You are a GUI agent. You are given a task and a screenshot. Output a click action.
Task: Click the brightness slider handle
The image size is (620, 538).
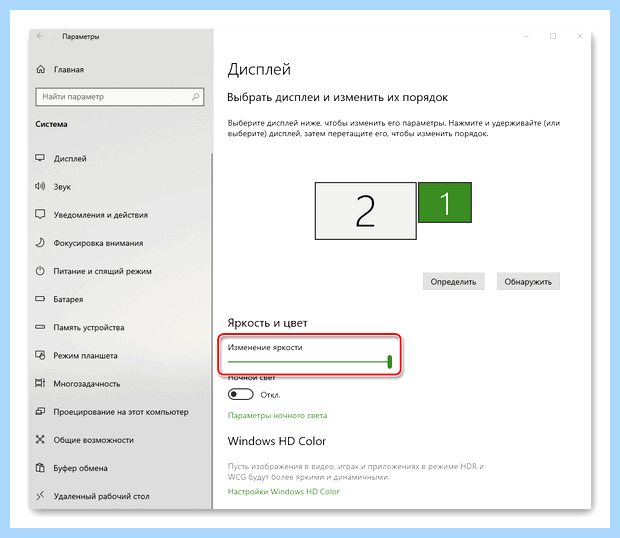(x=390, y=361)
